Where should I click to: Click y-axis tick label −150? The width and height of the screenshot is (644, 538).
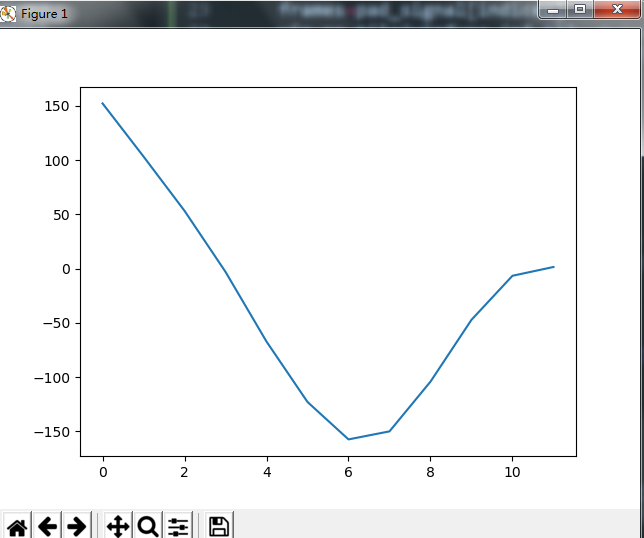click(52, 432)
